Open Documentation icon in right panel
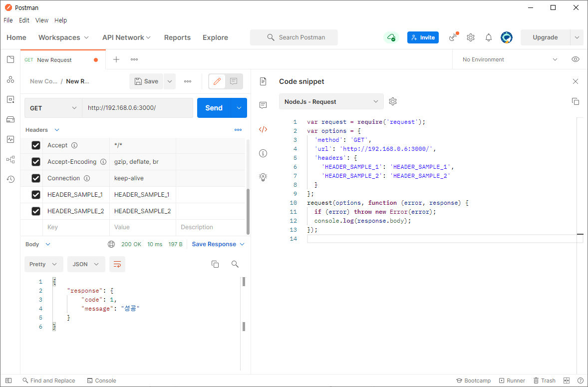Viewport: 588px width, 387px height. click(263, 81)
